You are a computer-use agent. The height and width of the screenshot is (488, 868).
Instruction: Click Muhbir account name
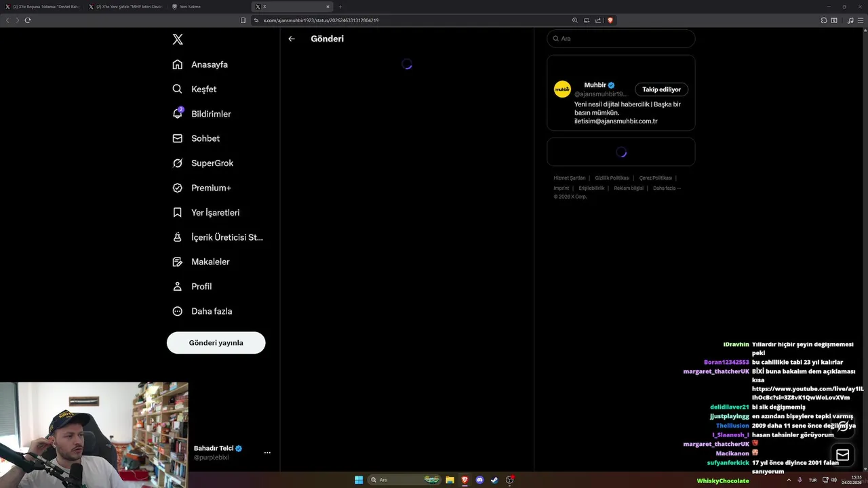[x=595, y=85]
